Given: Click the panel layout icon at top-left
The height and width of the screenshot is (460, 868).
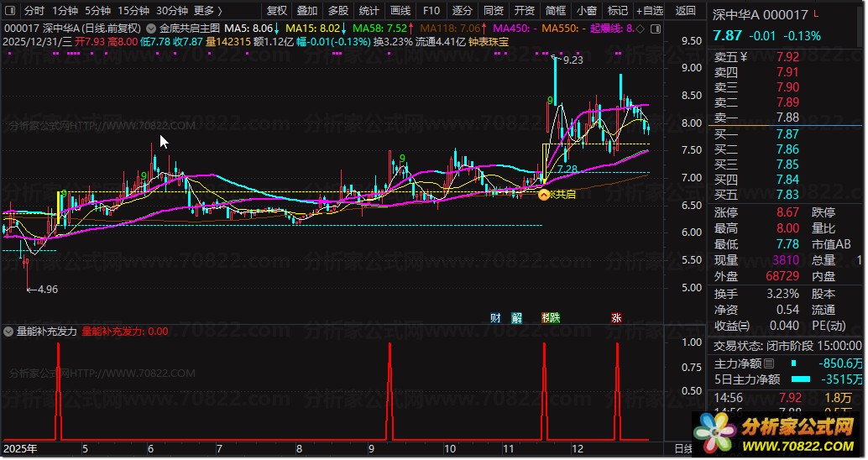Looking at the screenshot, I should coord(10,11).
